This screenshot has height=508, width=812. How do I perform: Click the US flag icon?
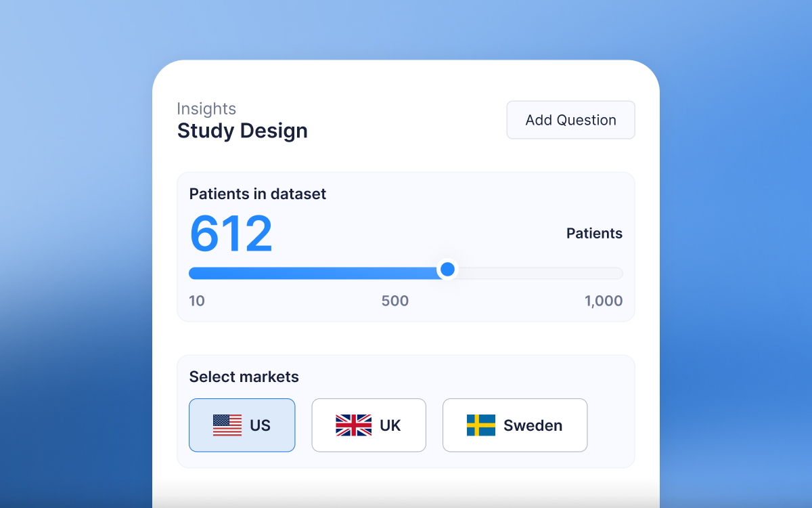point(227,425)
